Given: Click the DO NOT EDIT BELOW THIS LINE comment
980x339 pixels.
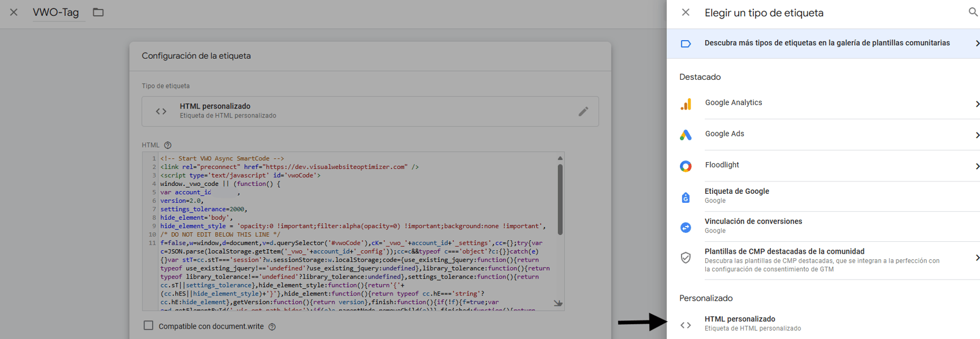Looking at the screenshot, I should coord(220,234).
